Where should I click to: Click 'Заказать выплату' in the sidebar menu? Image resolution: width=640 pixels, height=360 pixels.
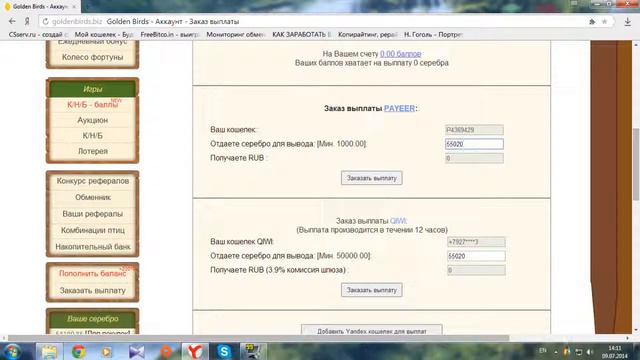point(92,291)
